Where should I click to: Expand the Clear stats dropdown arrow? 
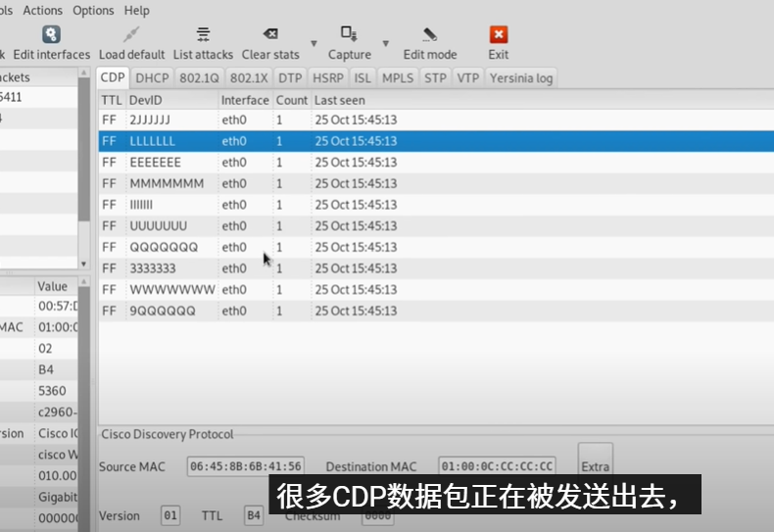point(314,43)
